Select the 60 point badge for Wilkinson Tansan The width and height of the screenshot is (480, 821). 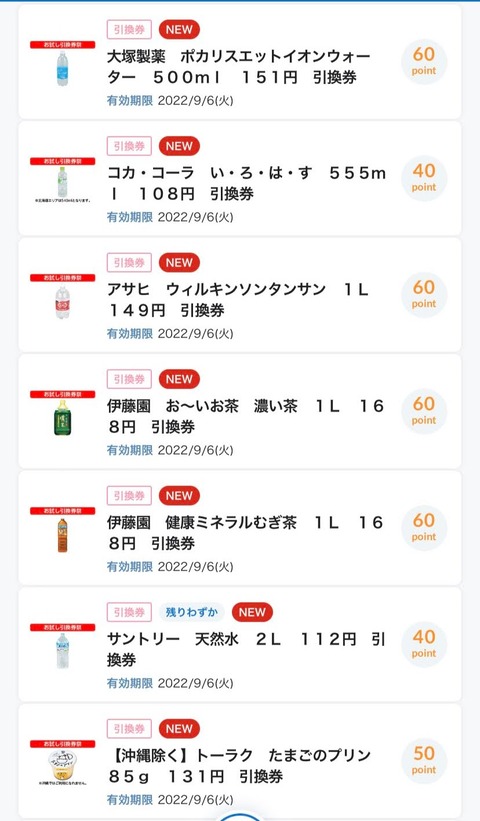423,294
